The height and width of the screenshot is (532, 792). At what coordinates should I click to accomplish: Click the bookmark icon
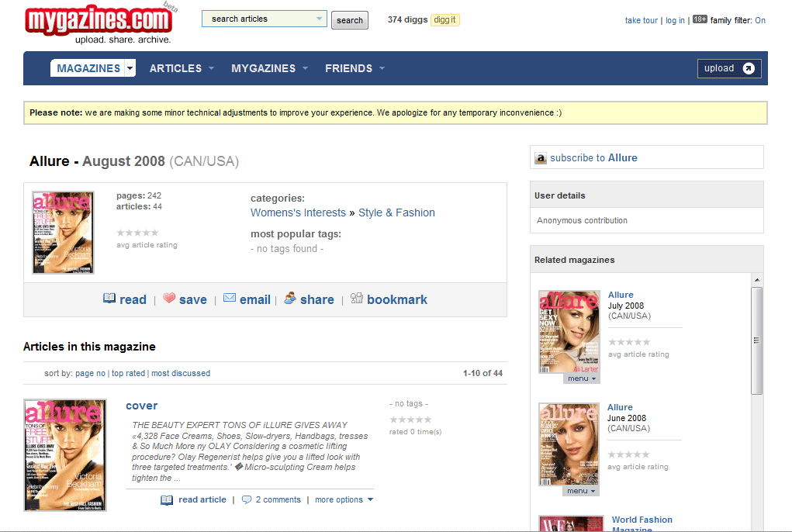357,298
